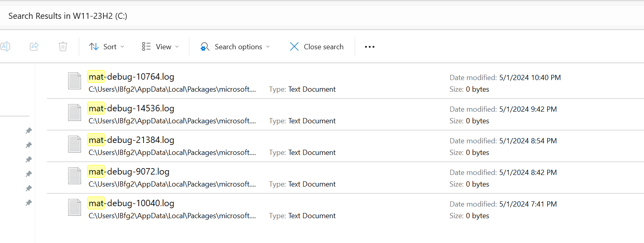Click the Share icon in toolbar
Screen dimensions: 644x243
tap(34, 46)
